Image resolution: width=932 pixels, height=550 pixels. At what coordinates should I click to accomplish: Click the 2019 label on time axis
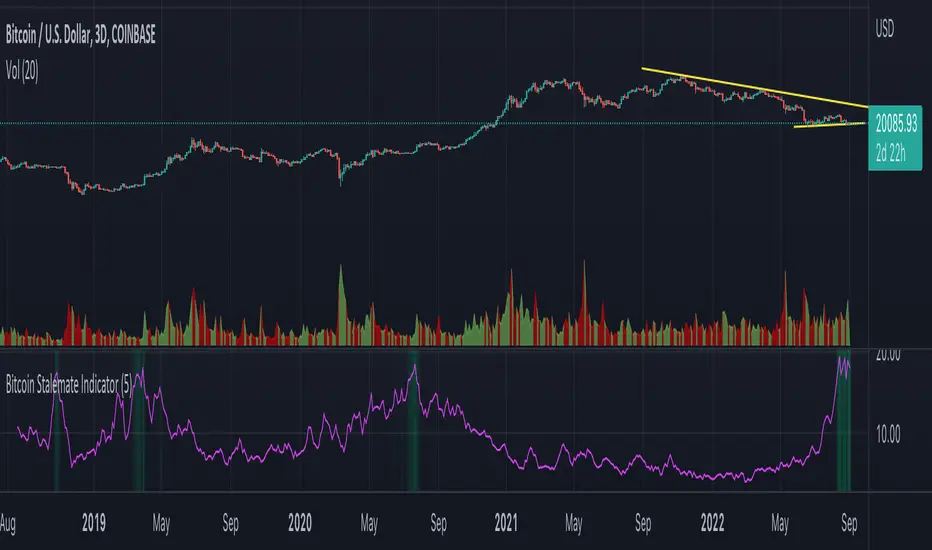[93, 523]
